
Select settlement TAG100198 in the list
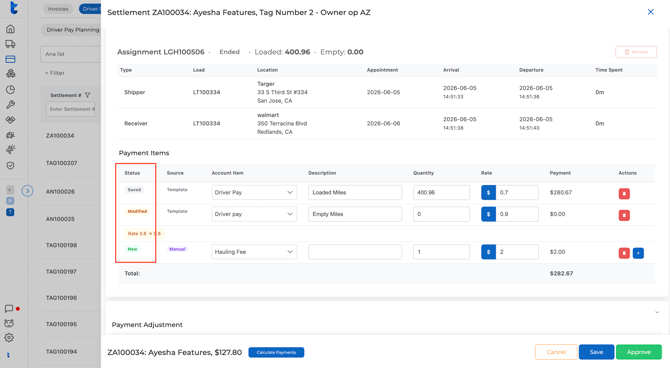62,245
